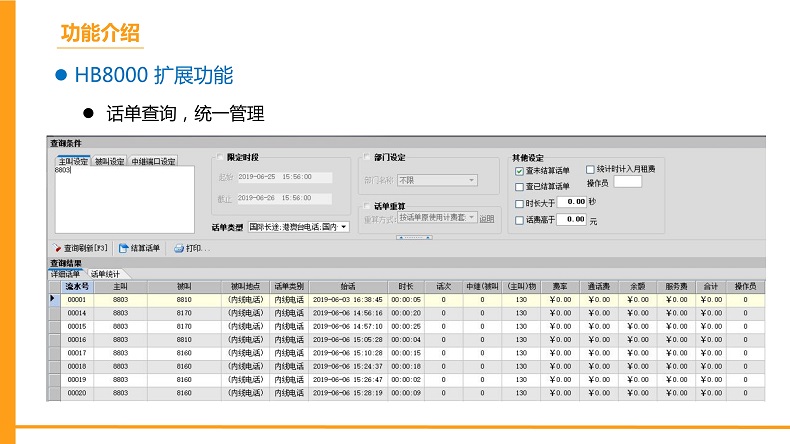Click the 打印 button
This screenshot has width=790, height=444.
[191, 248]
